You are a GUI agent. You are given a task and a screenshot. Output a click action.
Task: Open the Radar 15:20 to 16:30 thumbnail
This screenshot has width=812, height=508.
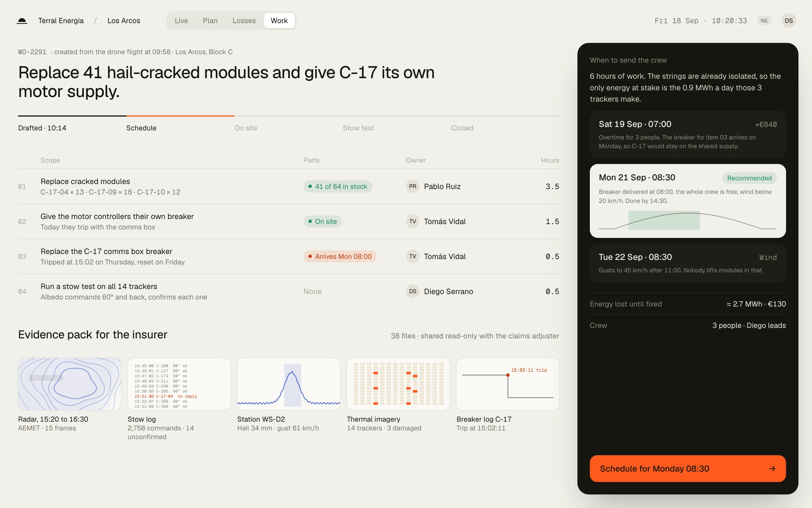[x=69, y=384]
